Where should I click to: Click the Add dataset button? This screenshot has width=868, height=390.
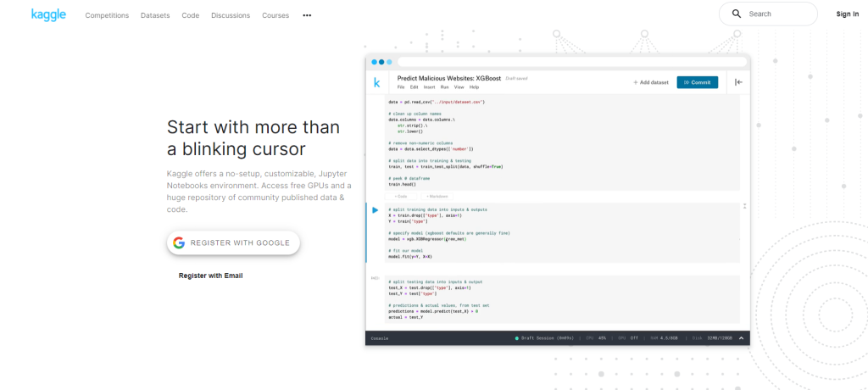point(651,82)
